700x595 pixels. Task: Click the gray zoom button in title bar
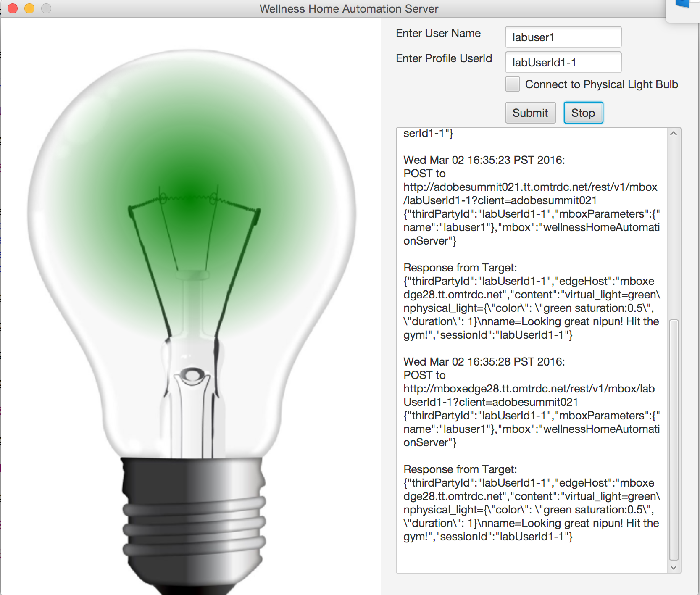(x=46, y=8)
